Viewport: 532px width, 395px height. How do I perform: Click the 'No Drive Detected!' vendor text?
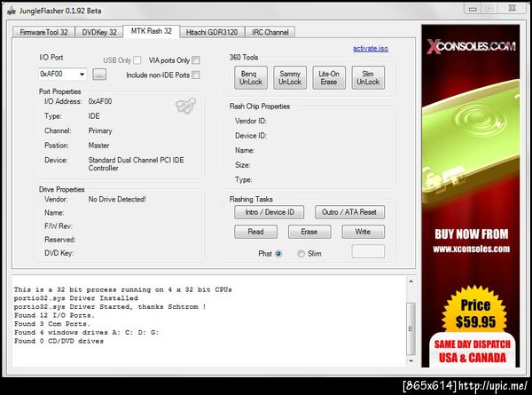pyautogui.click(x=117, y=200)
